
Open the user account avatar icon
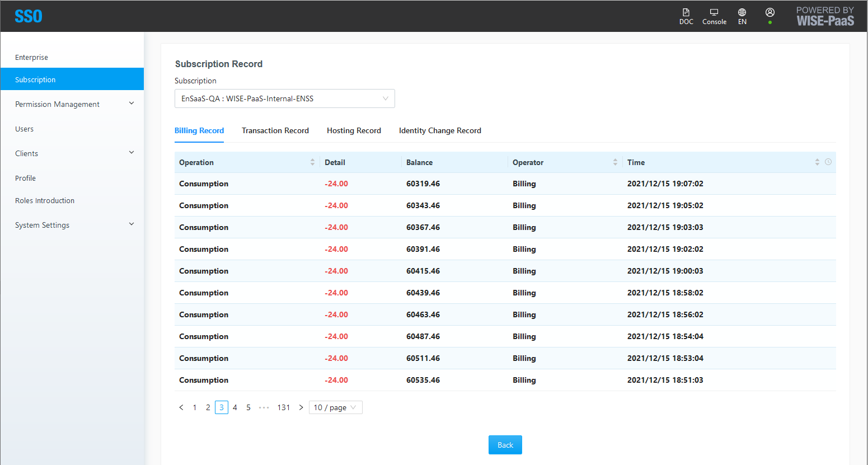coord(770,12)
